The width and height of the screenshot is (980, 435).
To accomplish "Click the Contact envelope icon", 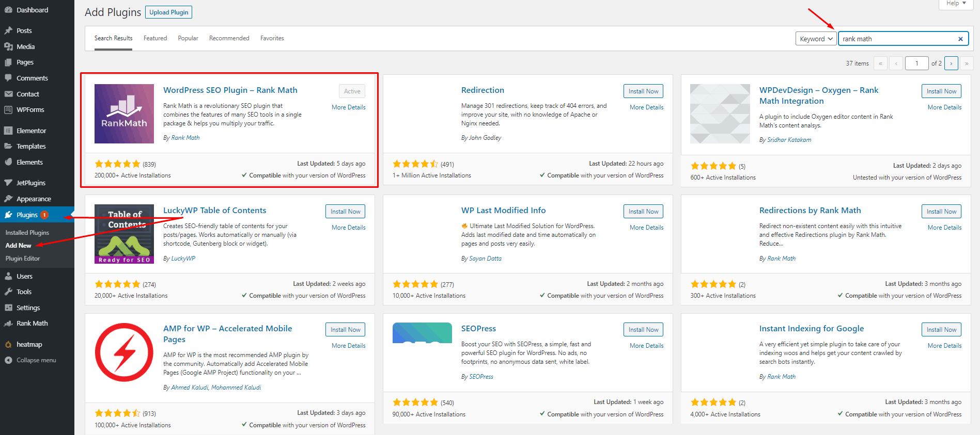I will 8,94.
